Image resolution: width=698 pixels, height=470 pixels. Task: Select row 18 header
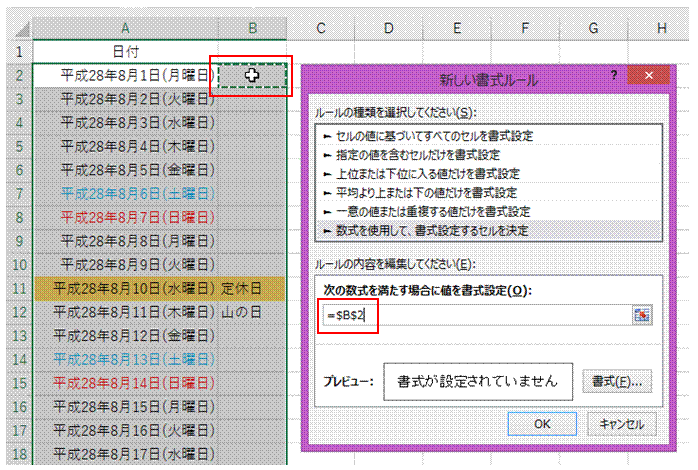tap(19, 454)
